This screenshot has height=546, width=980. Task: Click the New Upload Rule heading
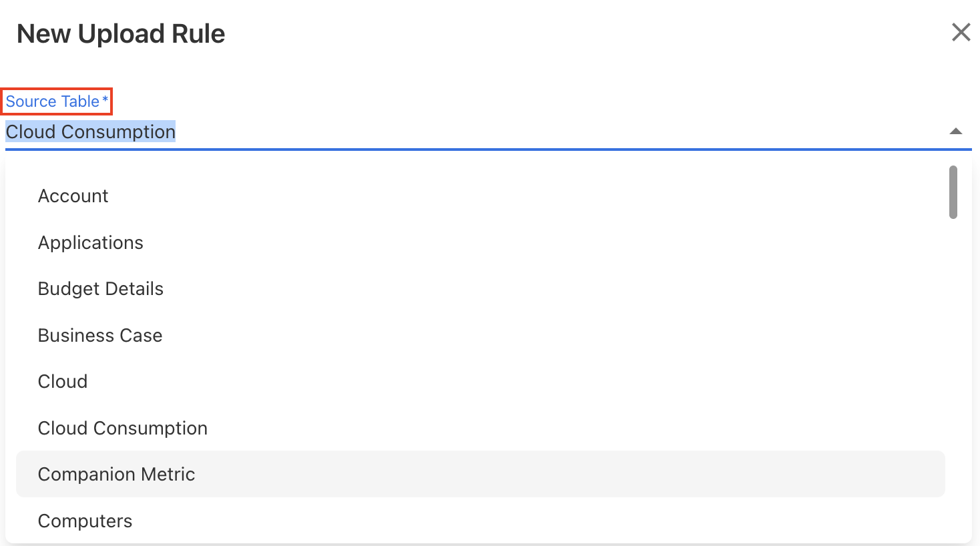[x=121, y=34]
